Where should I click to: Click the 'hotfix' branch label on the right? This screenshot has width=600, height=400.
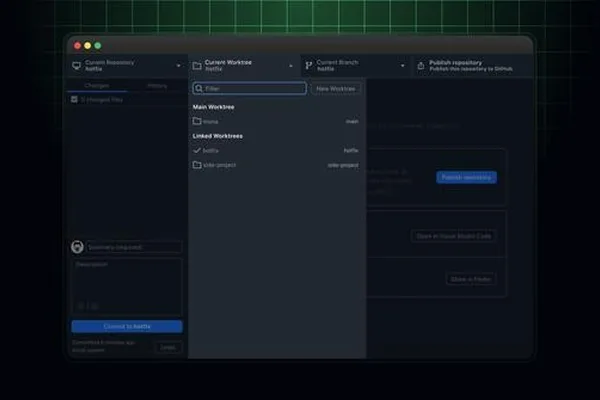click(x=351, y=150)
